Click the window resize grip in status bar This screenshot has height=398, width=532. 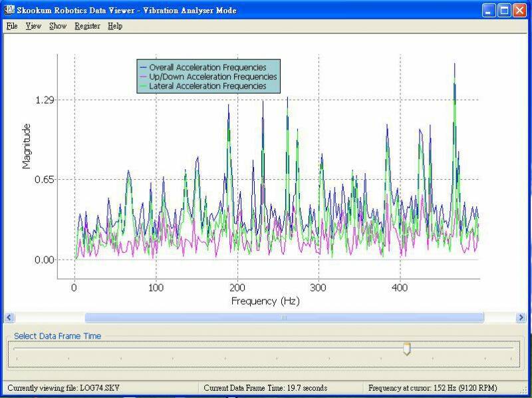(x=525, y=390)
